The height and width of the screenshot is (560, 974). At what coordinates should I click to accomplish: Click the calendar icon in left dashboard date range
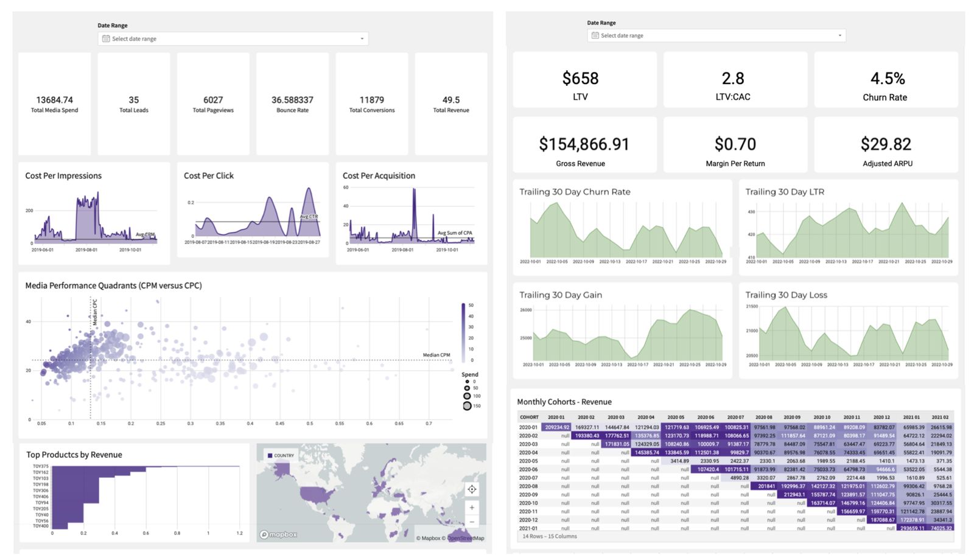tap(106, 39)
